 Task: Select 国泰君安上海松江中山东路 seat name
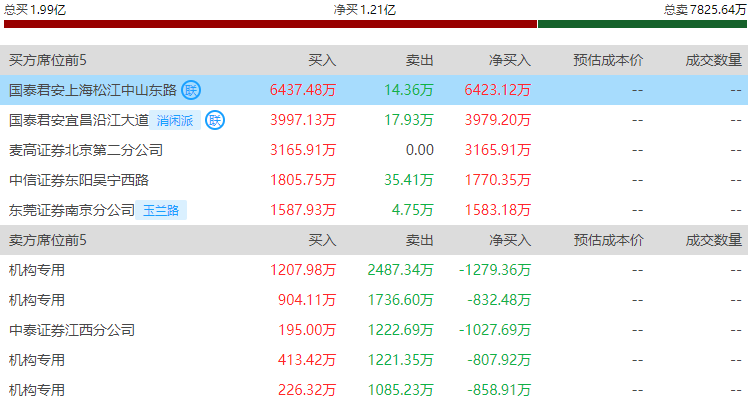click(93, 90)
